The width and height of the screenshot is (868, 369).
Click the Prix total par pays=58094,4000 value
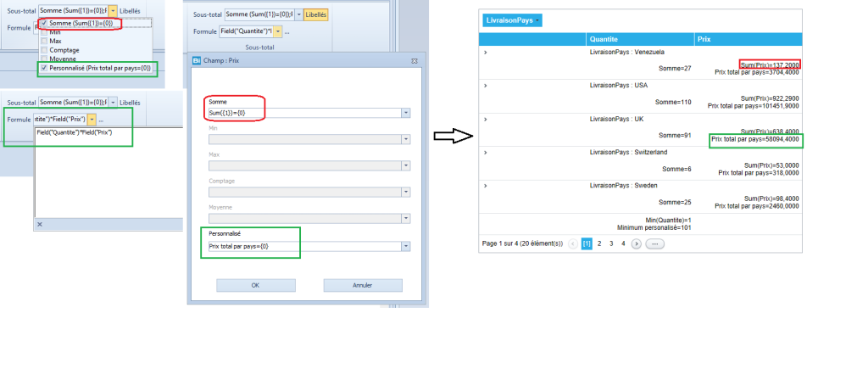[x=755, y=139]
